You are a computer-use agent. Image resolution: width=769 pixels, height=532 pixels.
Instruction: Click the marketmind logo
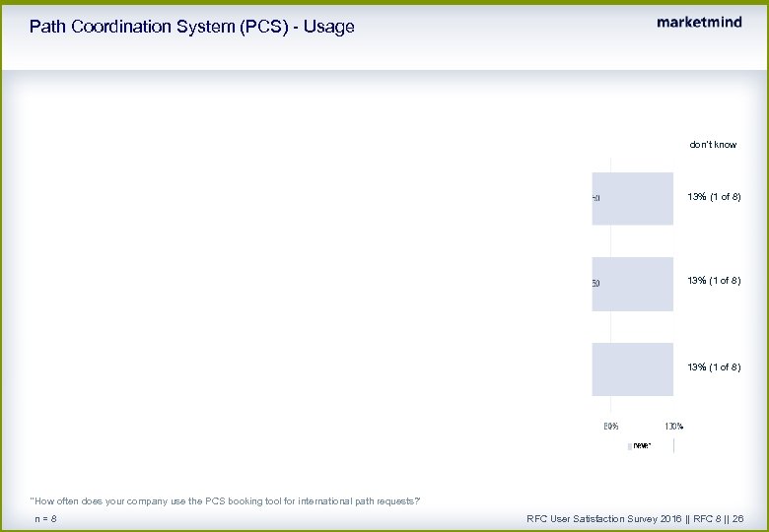tap(699, 23)
